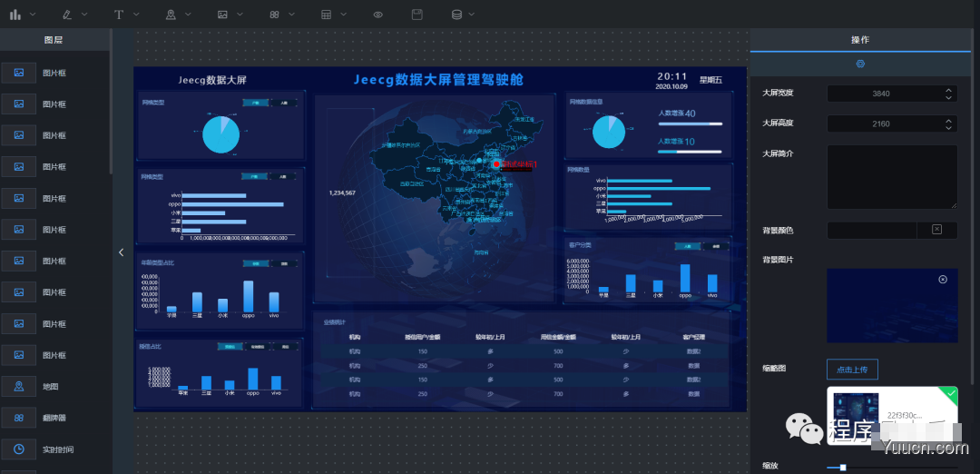Expand the chart icon's dropdown arrow

(33, 14)
